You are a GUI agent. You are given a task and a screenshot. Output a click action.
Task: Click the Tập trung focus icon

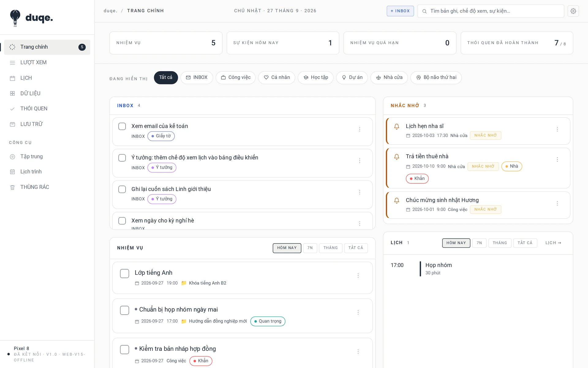[12, 157]
